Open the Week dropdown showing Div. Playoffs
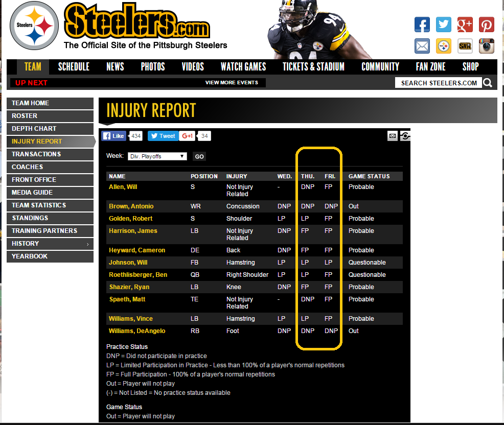The width and height of the screenshot is (504, 425). (157, 156)
